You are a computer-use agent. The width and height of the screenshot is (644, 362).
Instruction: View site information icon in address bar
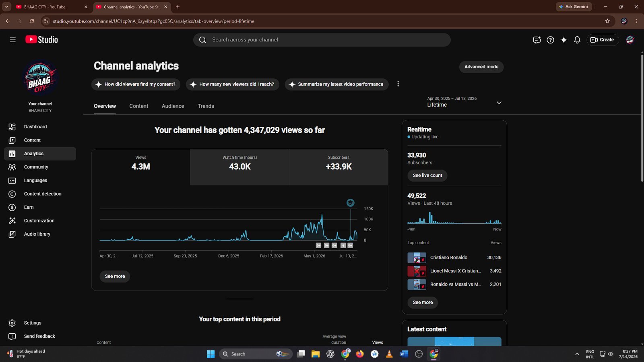(46, 21)
